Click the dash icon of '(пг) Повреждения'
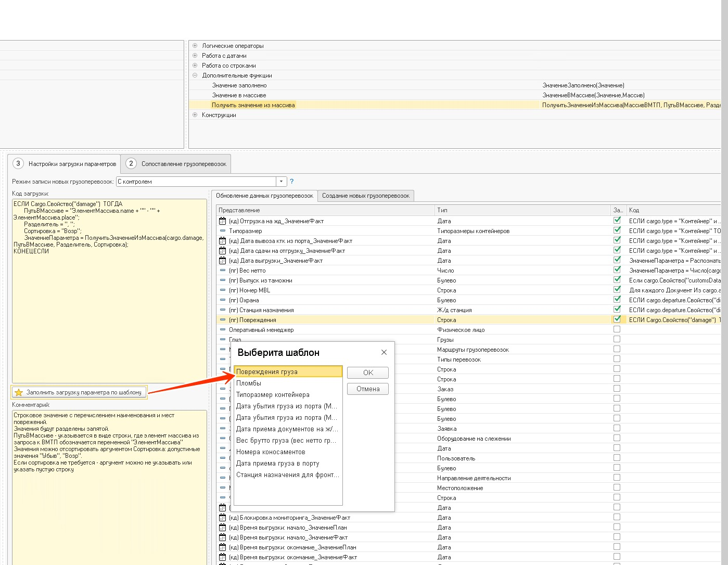 223,320
